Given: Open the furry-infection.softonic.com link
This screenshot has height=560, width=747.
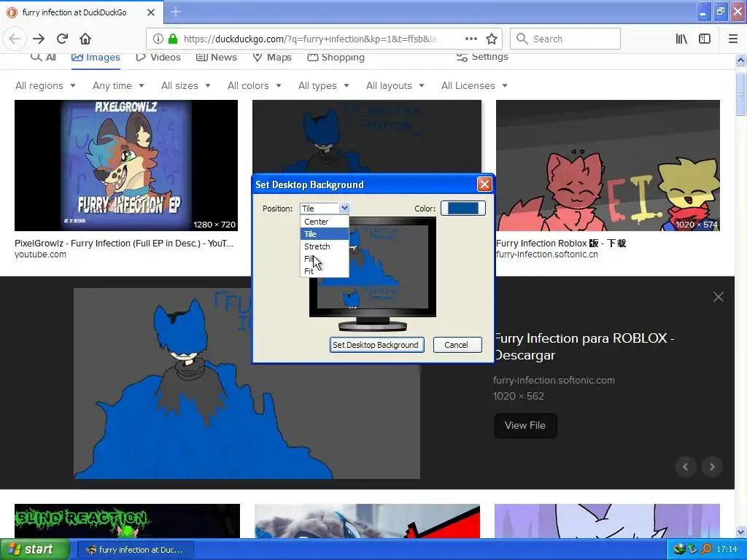Looking at the screenshot, I should point(554,381).
